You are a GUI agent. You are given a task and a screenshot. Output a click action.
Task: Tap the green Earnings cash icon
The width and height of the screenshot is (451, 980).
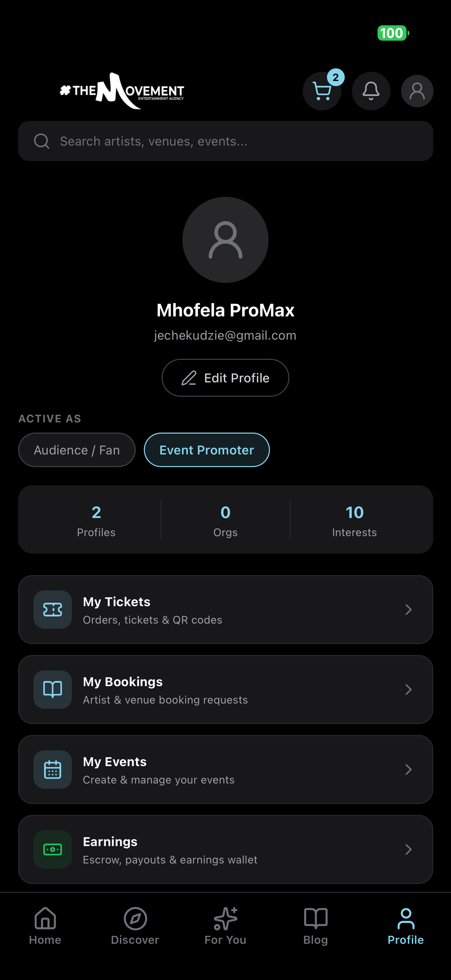click(x=53, y=849)
